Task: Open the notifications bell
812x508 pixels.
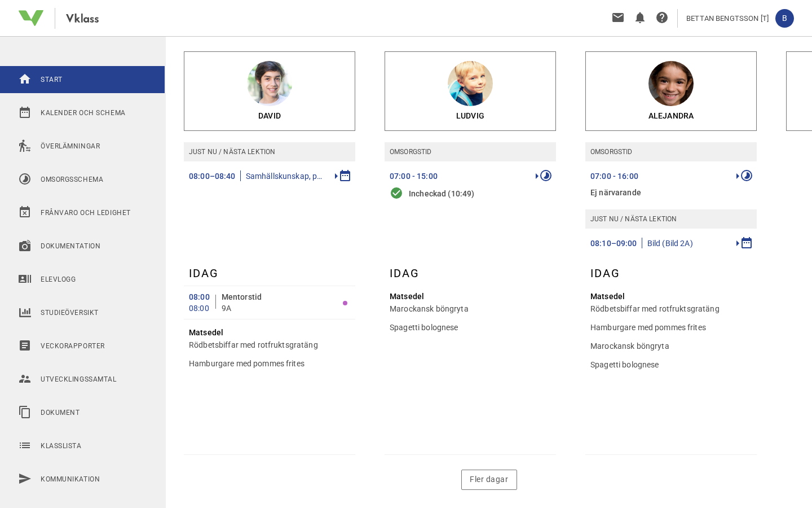Action: (x=639, y=18)
